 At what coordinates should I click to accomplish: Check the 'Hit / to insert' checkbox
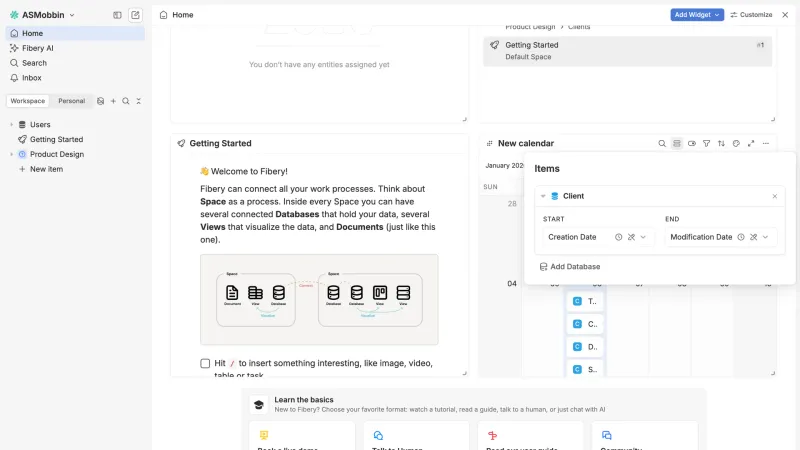click(x=205, y=363)
